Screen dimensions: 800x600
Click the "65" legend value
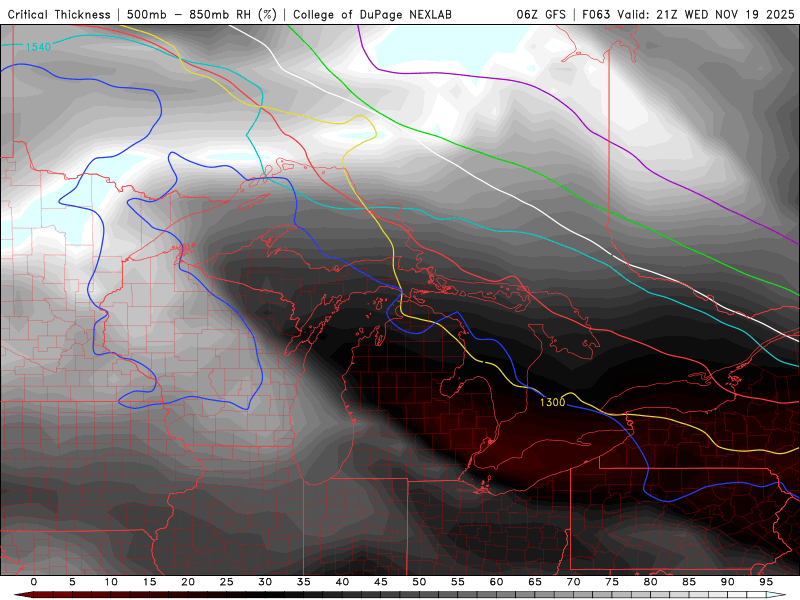(535, 582)
